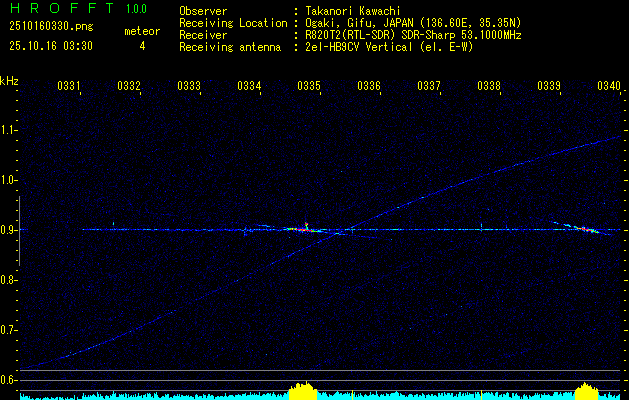Click the filename 2510160330.png
Screen dimensions: 629x400
51,26
